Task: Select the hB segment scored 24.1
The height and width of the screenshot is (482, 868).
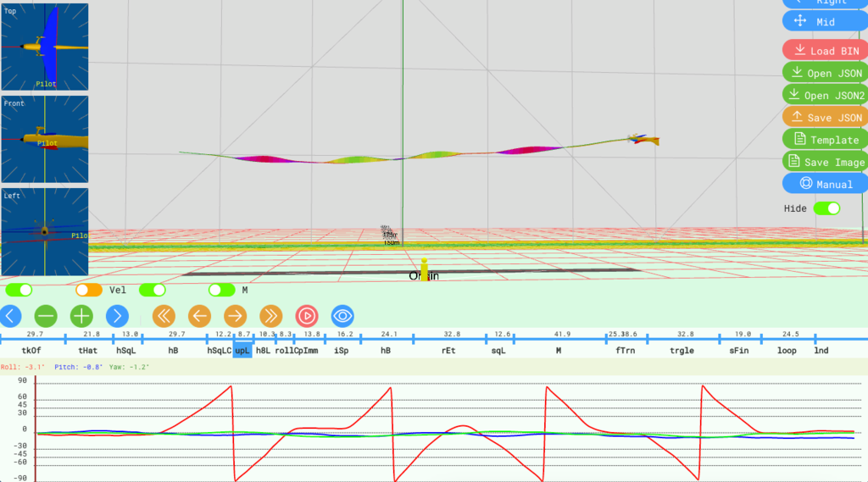Action: pos(386,351)
